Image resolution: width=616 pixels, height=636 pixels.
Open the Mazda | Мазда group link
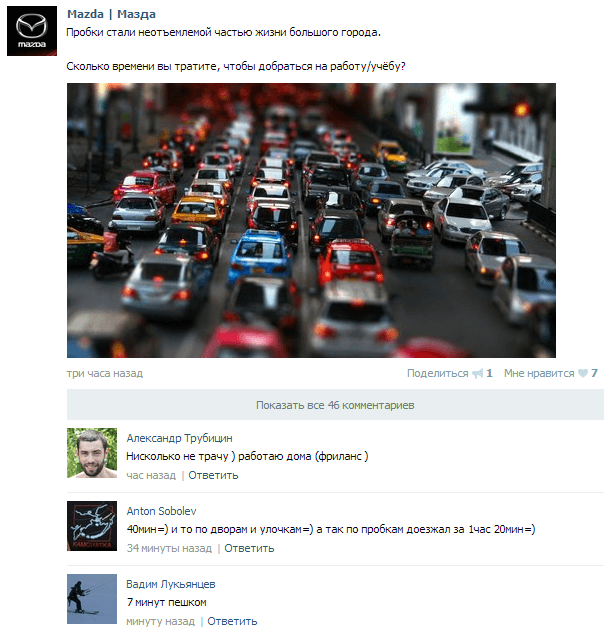pos(111,14)
